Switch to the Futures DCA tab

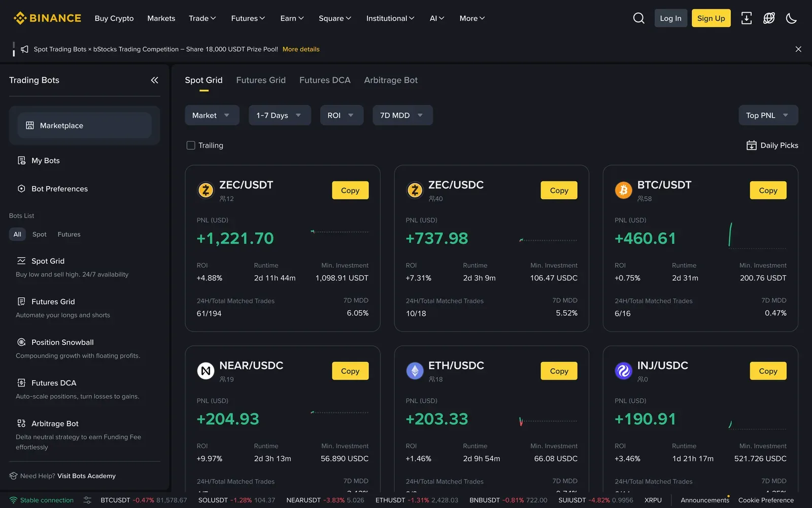[x=325, y=80]
